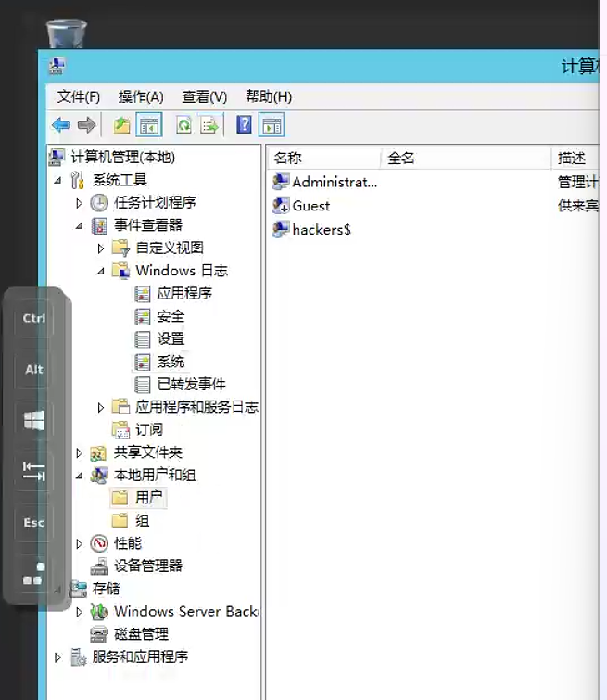Image resolution: width=607 pixels, height=700 pixels.
Task: Select the Administrator user entry
Action: point(325,182)
